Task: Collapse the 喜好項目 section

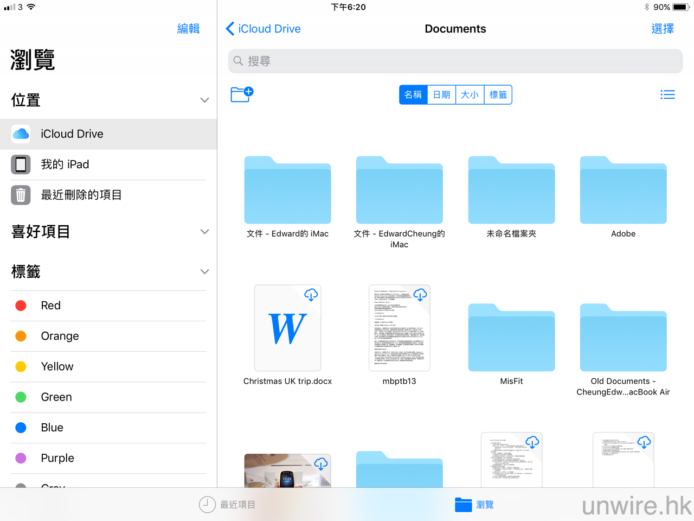Action: pos(204,232)
